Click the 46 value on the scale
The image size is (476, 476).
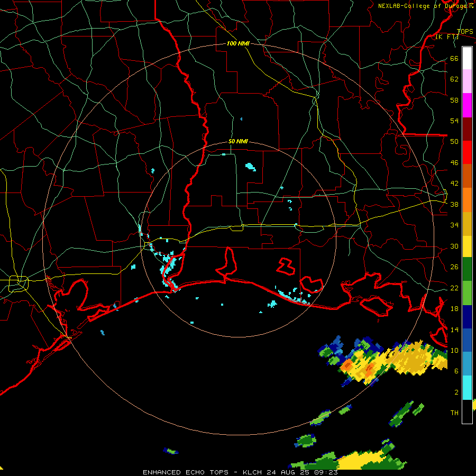pyautogui.click(x=454, y=162)
